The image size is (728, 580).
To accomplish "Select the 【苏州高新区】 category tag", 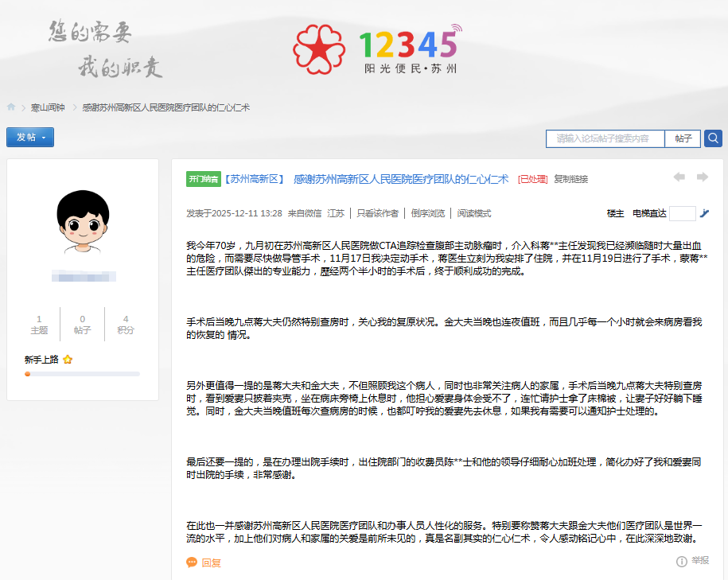I will [x=253, y=179].
